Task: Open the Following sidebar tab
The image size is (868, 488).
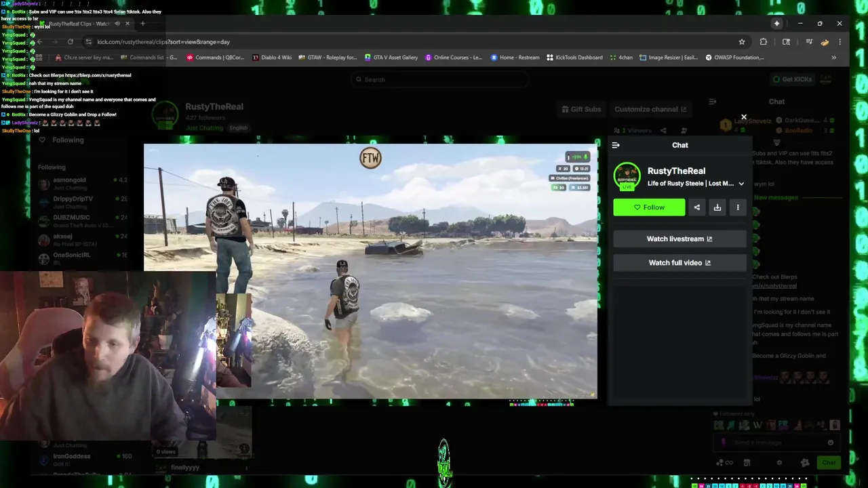Action: [x=62, y=140]
